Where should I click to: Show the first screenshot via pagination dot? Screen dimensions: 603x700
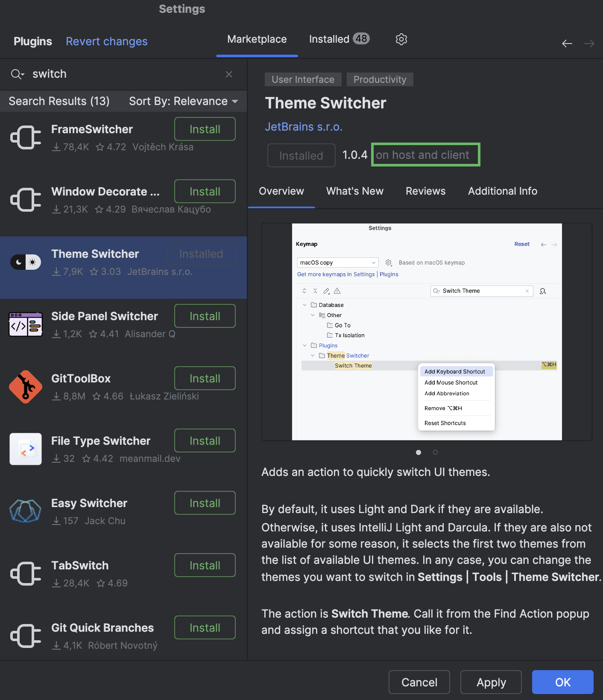pyautogui.click(x=419, y=452)
